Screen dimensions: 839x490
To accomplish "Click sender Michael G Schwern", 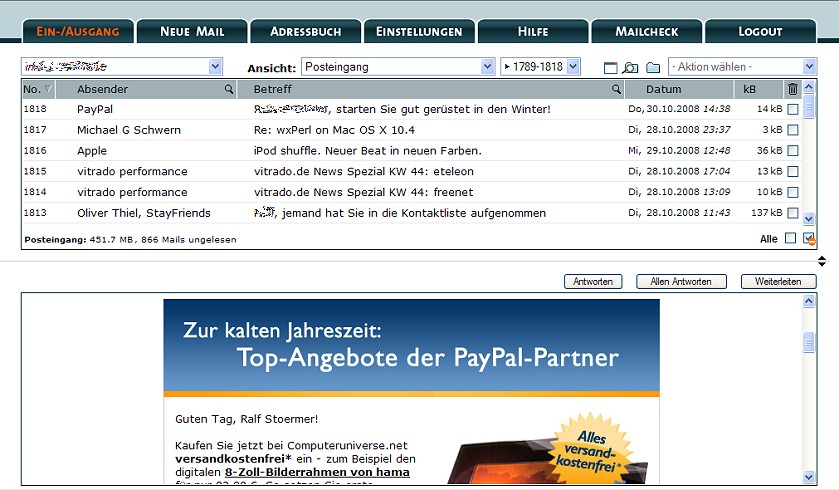I will point(128,130).
